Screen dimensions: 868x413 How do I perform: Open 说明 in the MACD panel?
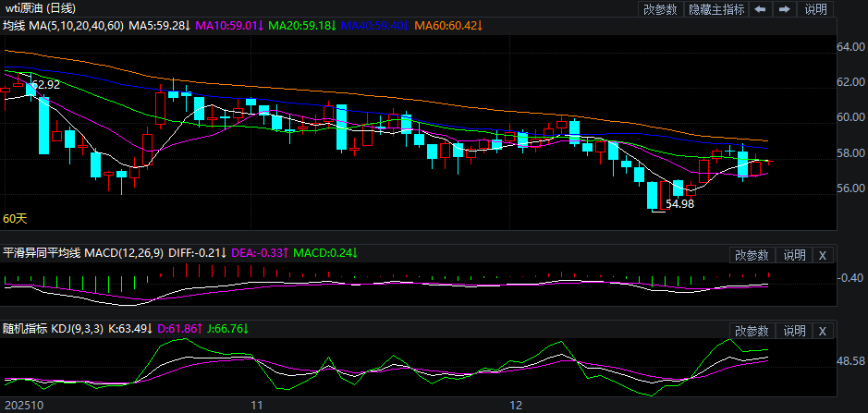[x=795, y=255]
